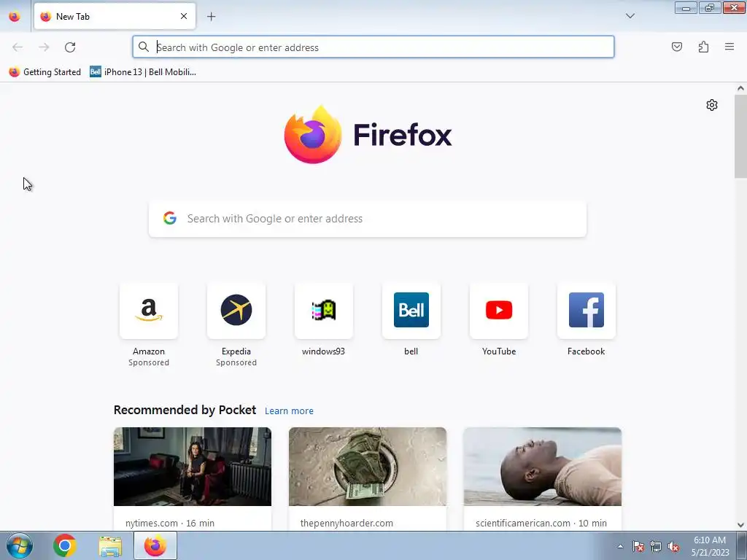Open the scientificamerican.com story thumbnail
747x560 pixels.
(x=543, y=467)
